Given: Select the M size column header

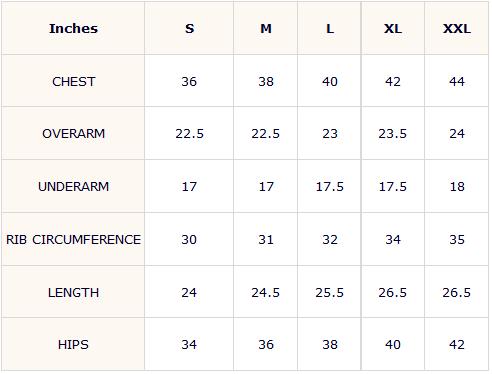Looking at the screenshot, I should pyautogui.click(x=266, y=29).
